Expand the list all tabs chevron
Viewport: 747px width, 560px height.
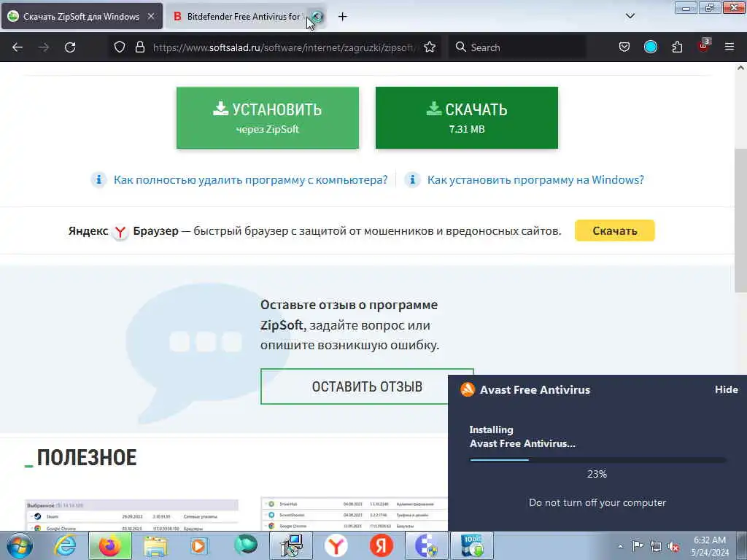pos(630,16)
